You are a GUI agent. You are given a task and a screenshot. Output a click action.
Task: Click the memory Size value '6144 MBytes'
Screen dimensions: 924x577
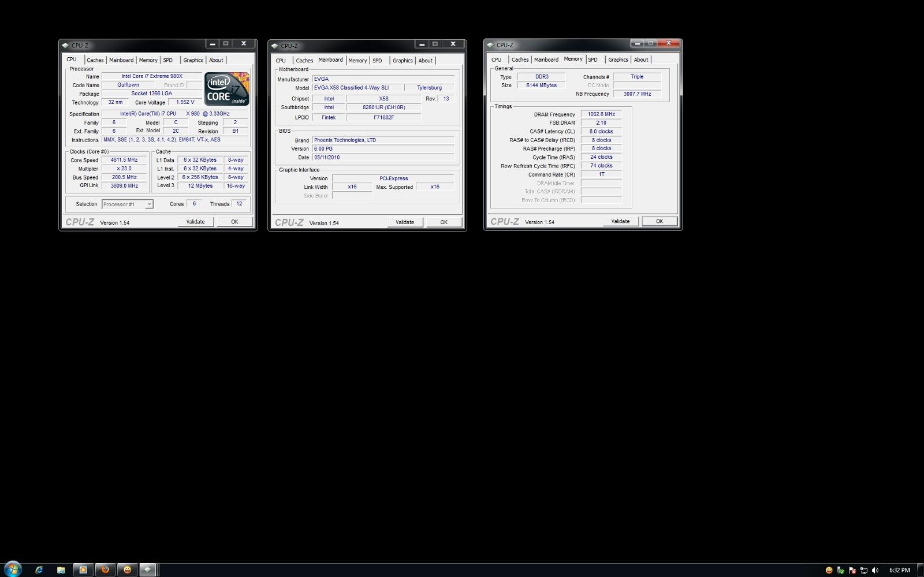pyautogui.click(x=541, y=85)
